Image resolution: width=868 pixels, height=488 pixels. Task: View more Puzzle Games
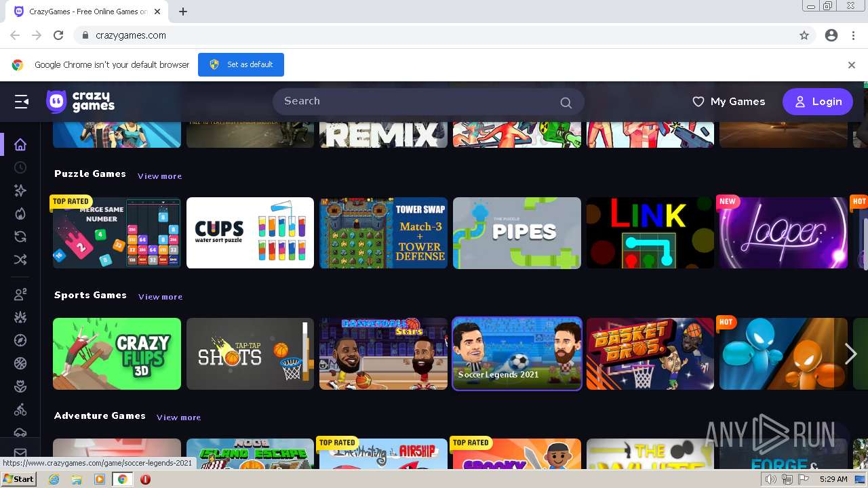click(159, 176)
